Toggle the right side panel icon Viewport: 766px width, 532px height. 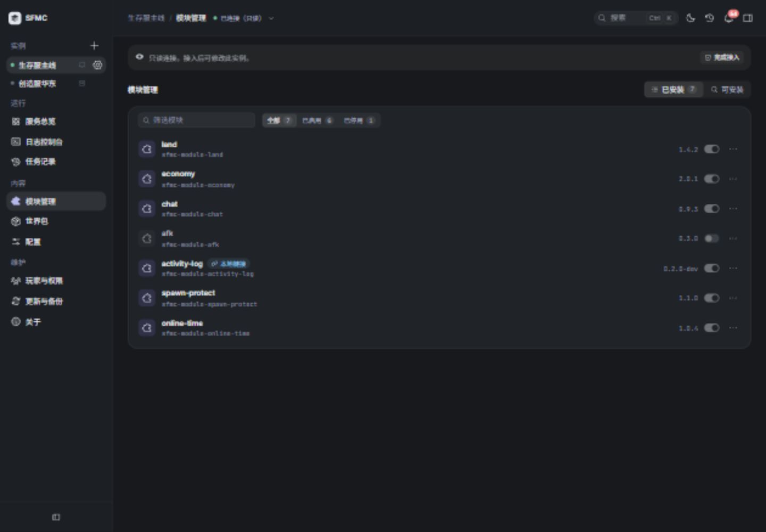click(x=747, y=18)
